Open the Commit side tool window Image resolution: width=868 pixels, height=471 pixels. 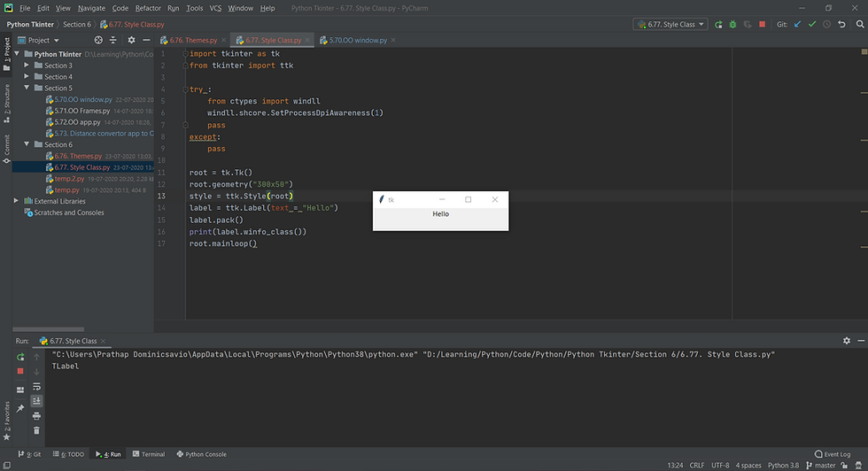pyautogui.click(x=7, y=149)
